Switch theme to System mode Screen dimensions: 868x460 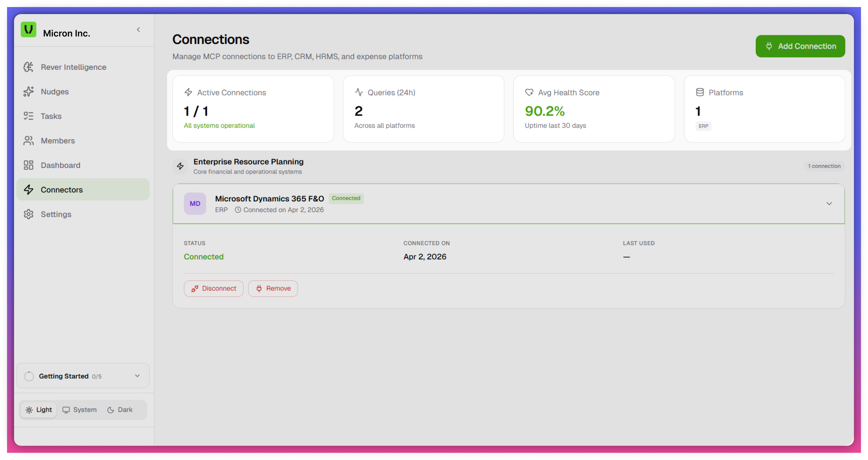(x=80, y=410)
